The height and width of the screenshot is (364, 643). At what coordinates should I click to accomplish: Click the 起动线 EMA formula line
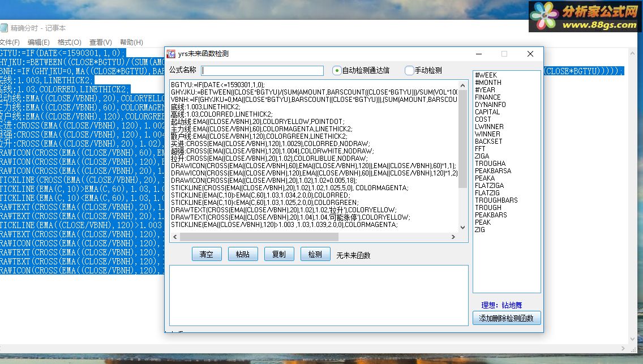click(258, 122)
